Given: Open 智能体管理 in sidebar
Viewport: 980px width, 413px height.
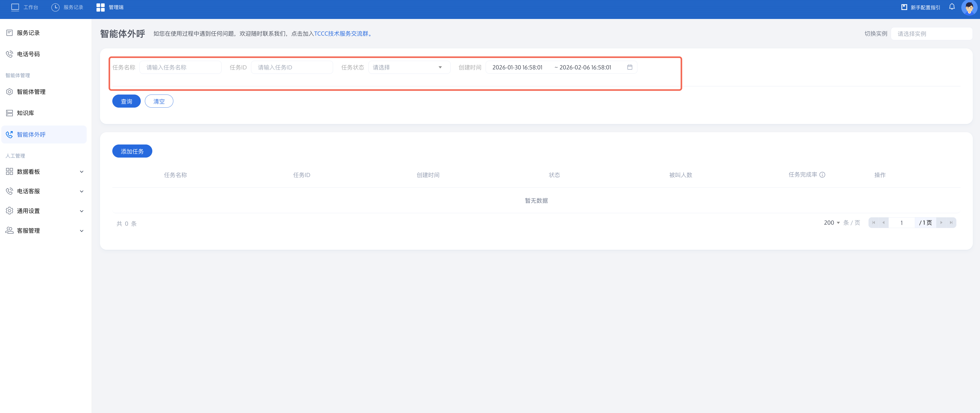Looking at the screenshot, I should (x=31, y=92).
